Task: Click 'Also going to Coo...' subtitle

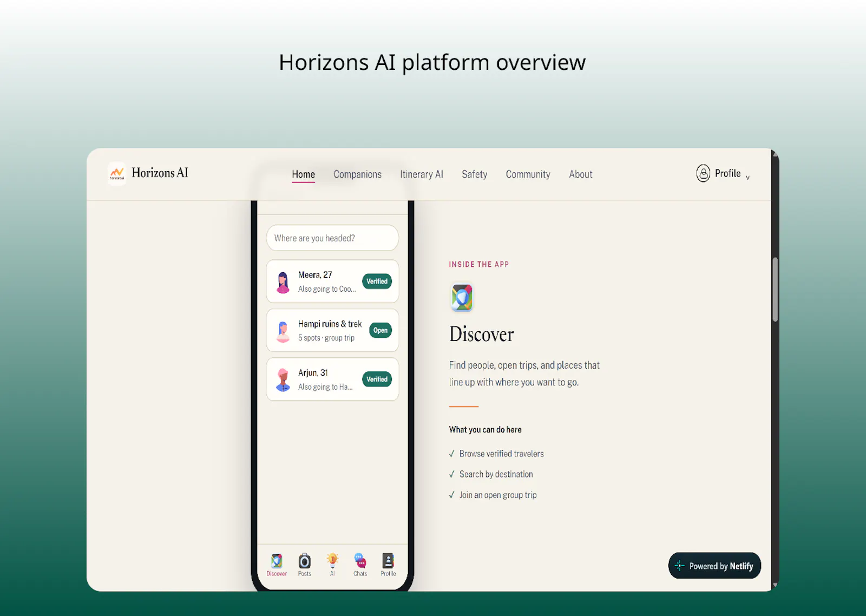Action: [327, 289]
